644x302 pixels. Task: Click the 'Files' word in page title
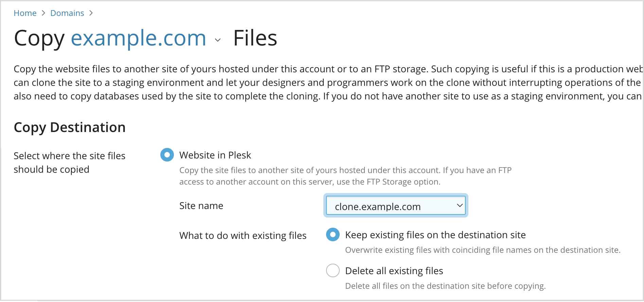pyautogui.click(x=255, y=38)
